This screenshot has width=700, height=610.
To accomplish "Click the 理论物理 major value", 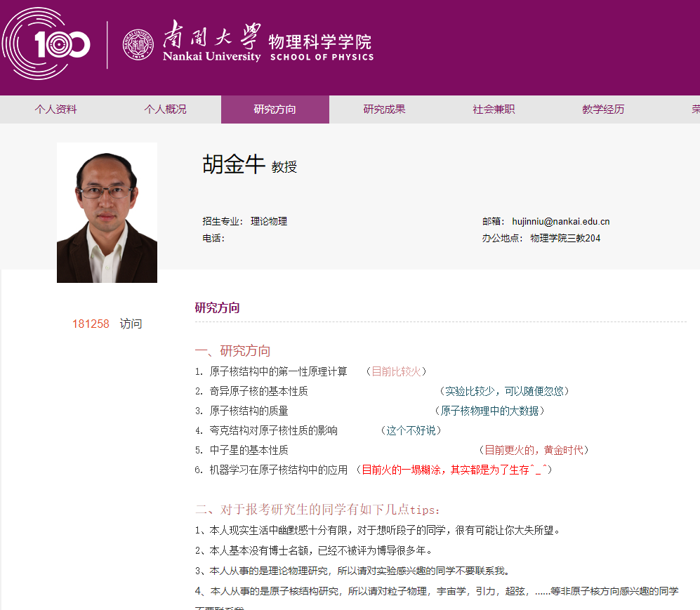I will [x=269, y=221].
